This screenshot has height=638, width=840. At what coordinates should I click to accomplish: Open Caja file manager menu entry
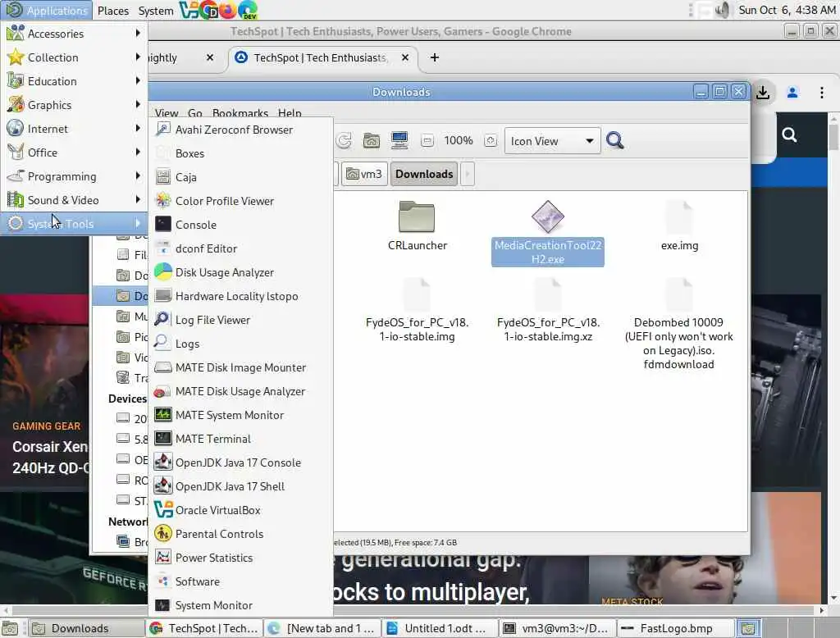coord(240,177)
